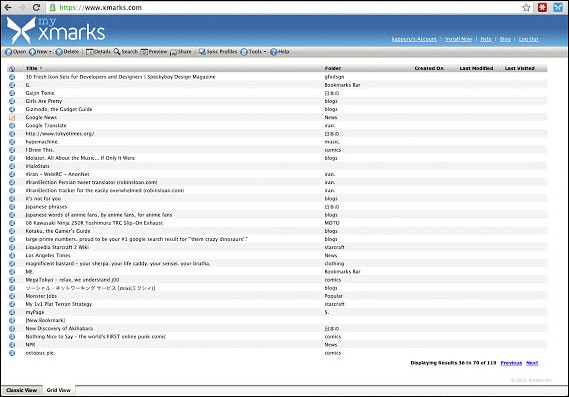
Task: Sort by Folder column header
Action: (333, 68)
